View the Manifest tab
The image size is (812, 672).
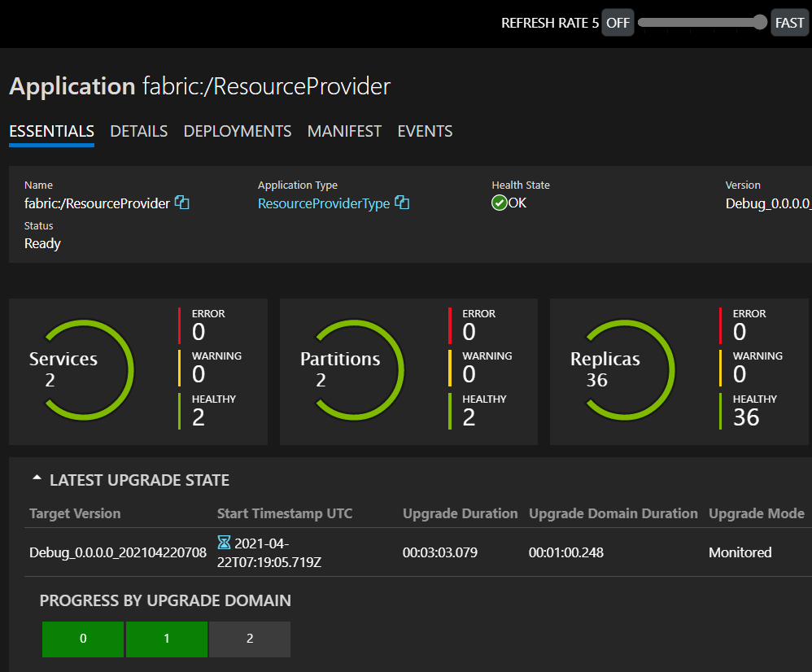344,132
